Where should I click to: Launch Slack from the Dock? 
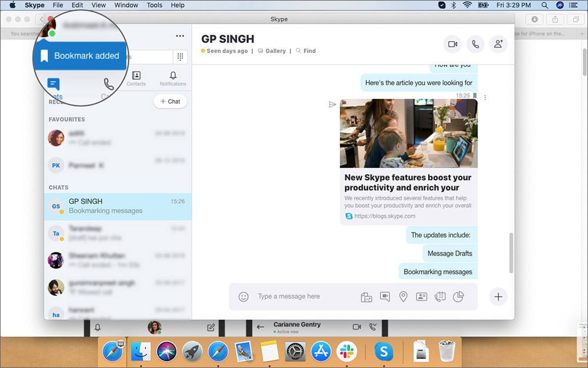coord(347,352)
